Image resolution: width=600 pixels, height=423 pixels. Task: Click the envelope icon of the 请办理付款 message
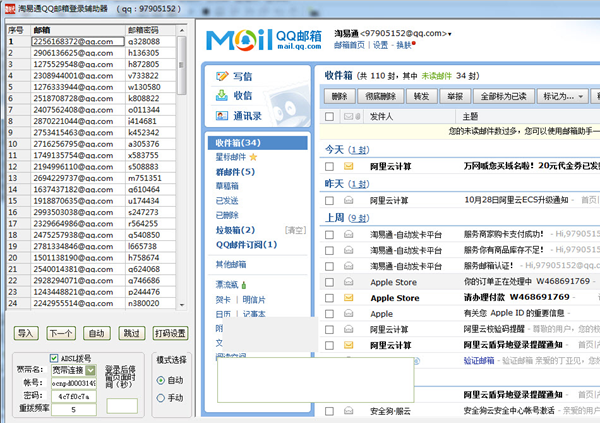[349, 297]
